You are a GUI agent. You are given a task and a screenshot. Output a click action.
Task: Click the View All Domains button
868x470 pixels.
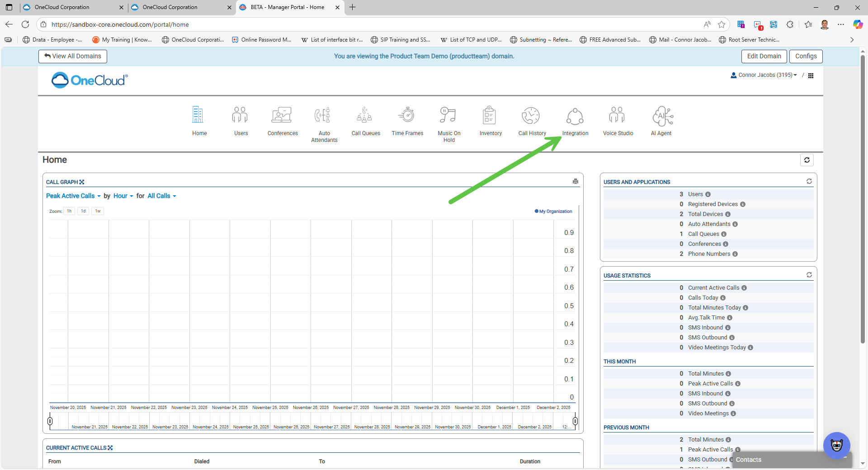tap(73, 56)
